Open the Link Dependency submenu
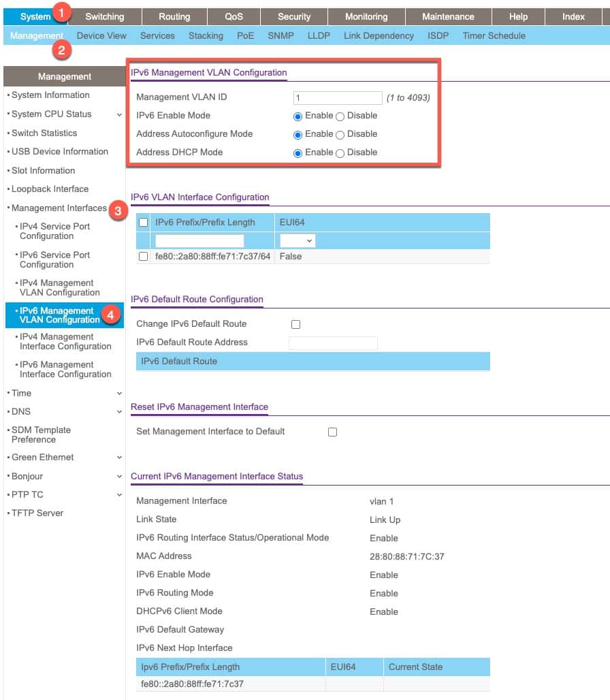 (379, 35)
